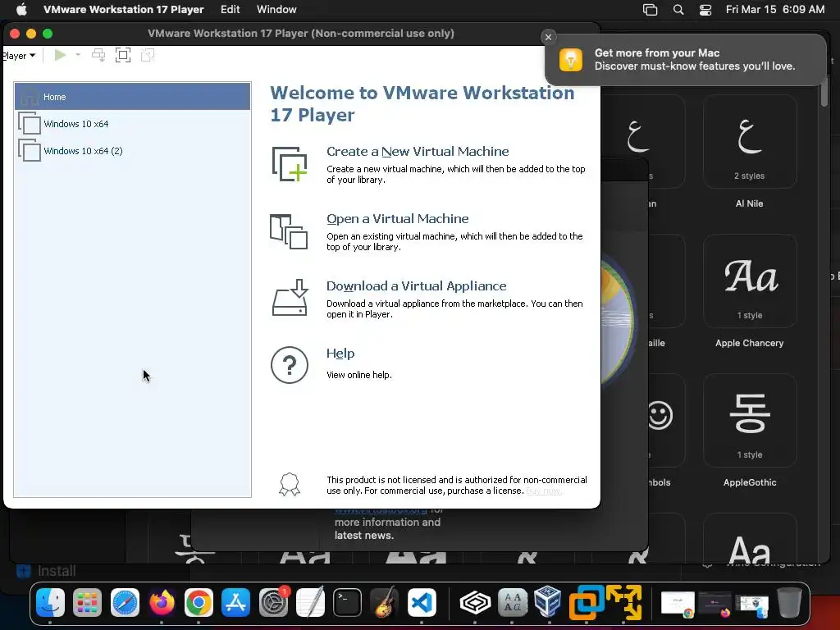Viewport: 840px width, 630px height.
Task: Click the Open a Virtual Machine link
Action: pyautogui.click(x=398, y=219)
